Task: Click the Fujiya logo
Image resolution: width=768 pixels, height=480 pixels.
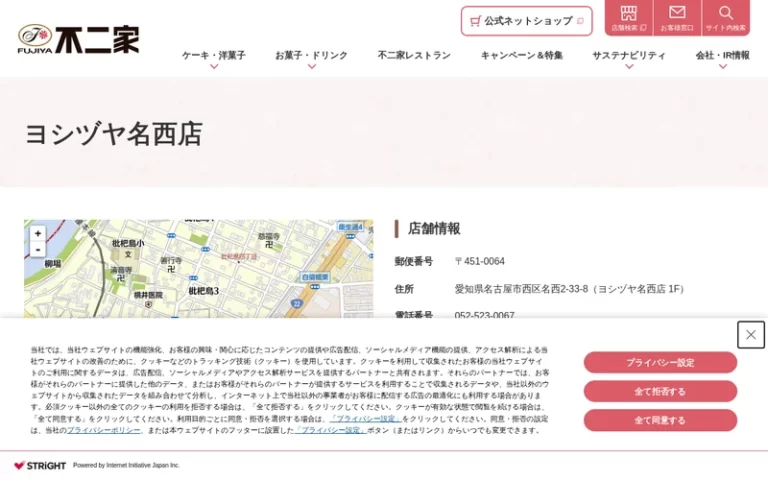Action: click(x=78, y=39)
